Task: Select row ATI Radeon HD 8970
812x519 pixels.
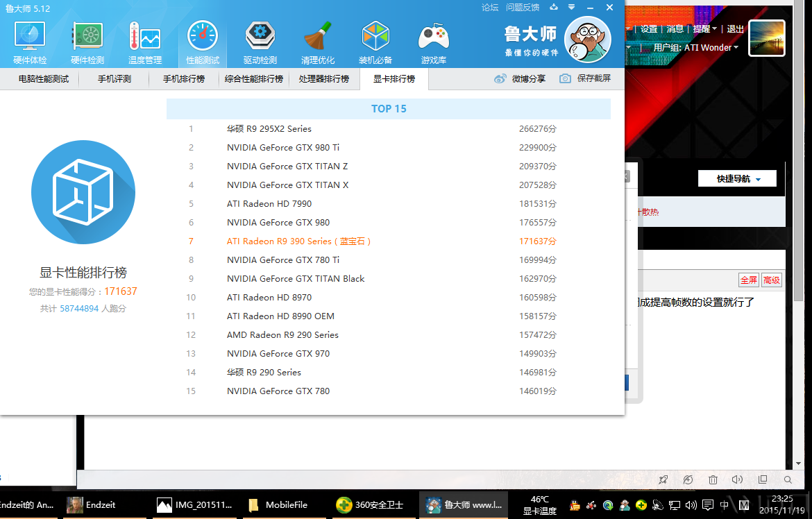Action: 389,297
